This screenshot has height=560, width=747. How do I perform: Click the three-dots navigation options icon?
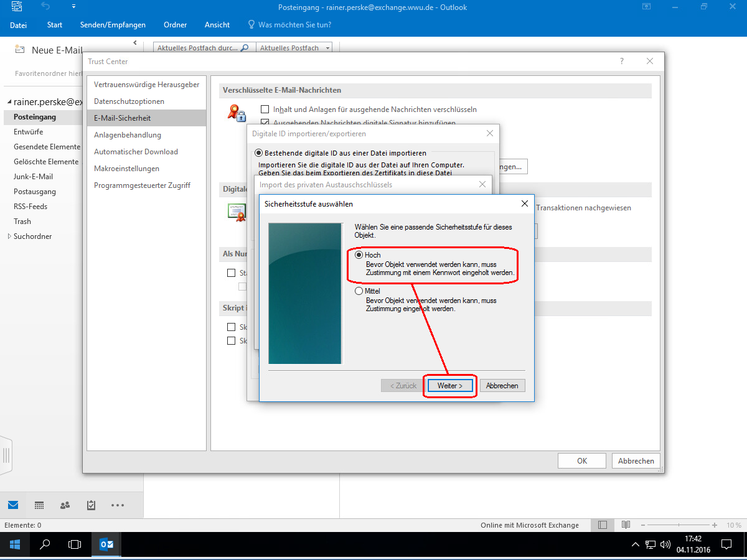coord(117,505)
